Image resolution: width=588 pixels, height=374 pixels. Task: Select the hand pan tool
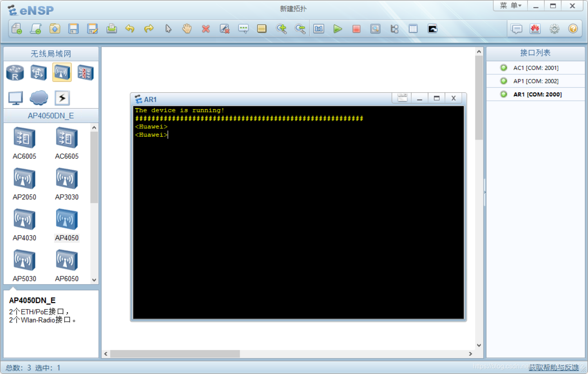tap(187, 29)
